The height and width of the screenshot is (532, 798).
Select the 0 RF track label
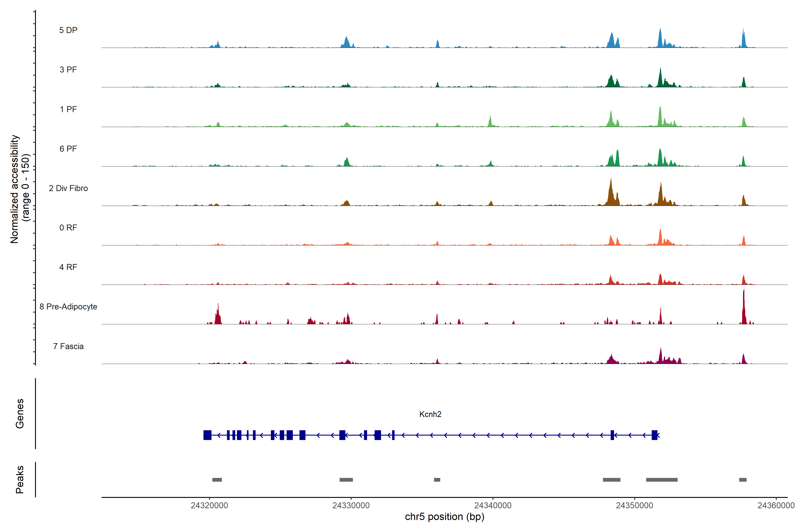pyautogui.click(x=68, y=228)
